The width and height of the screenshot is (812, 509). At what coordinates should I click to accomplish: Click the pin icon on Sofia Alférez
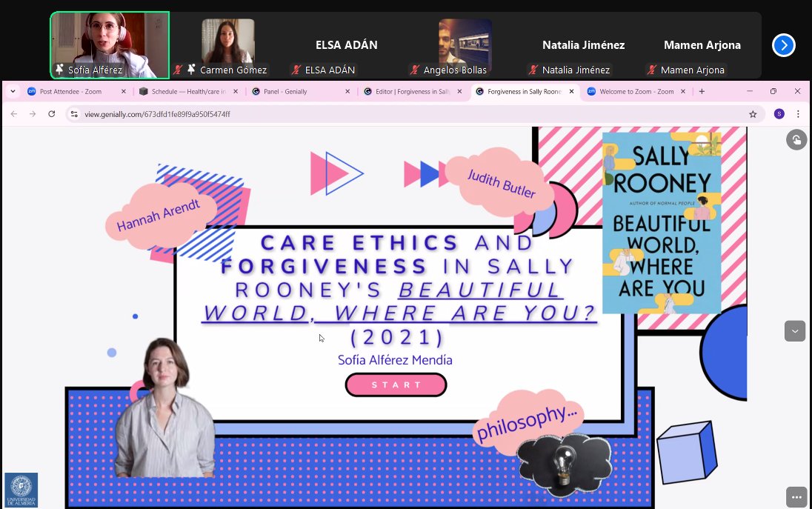tap(59, 70)
